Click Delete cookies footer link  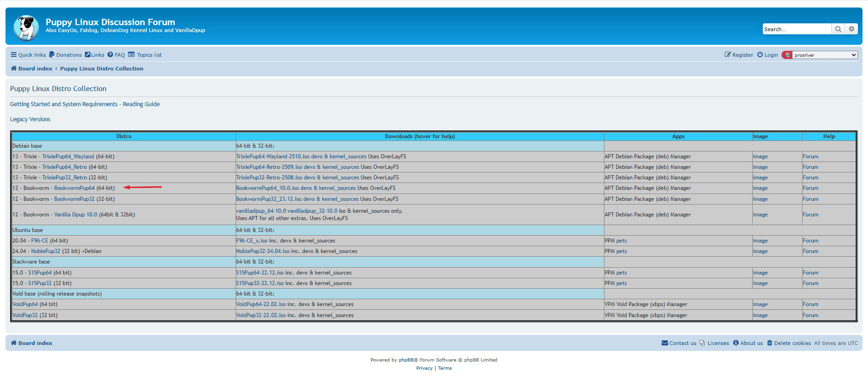(x=789, y=343)
